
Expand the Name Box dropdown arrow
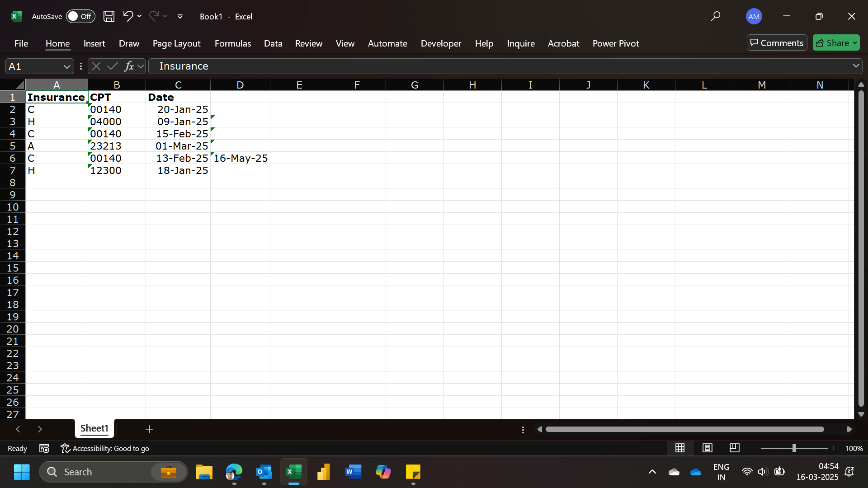[x=67, y=67]
